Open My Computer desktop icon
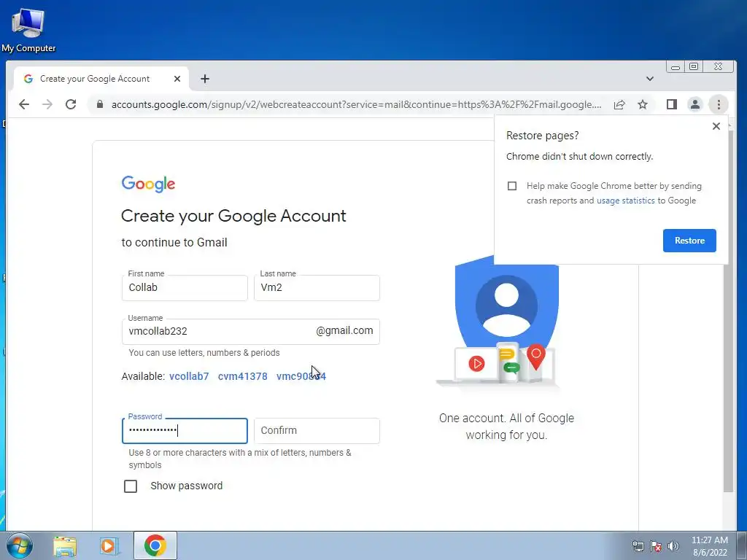The height and width of the screenshot is (560, 747). click(28, 29)
